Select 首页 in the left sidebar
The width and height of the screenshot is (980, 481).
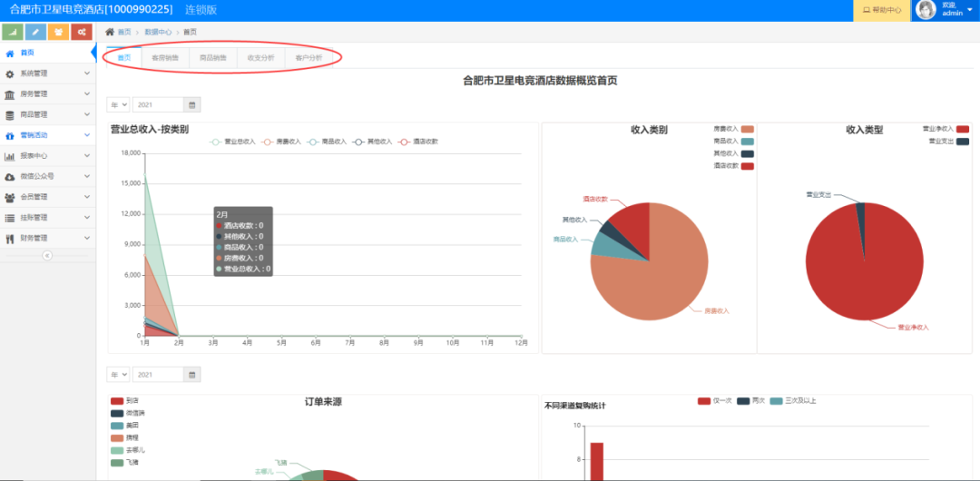(47, 54)
